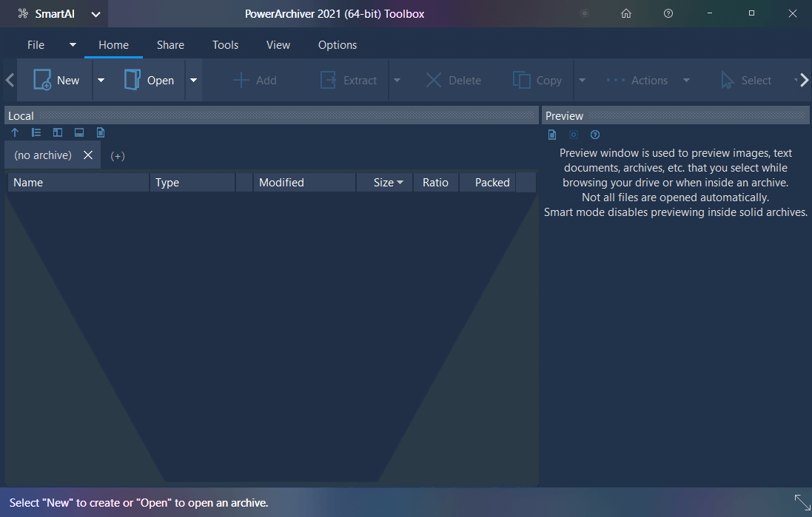Click the 'Smart mode disables previewing' text line

point(675,212)
